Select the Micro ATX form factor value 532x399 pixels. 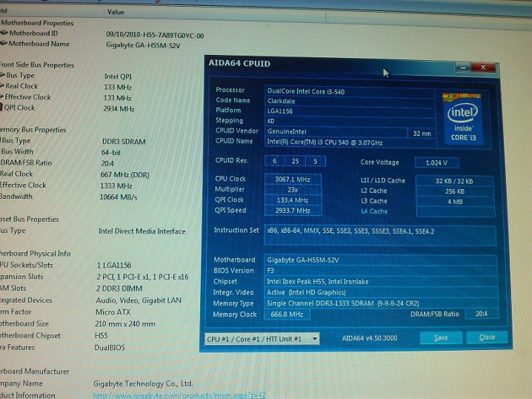pyautogui.click(x=113, y=312)
